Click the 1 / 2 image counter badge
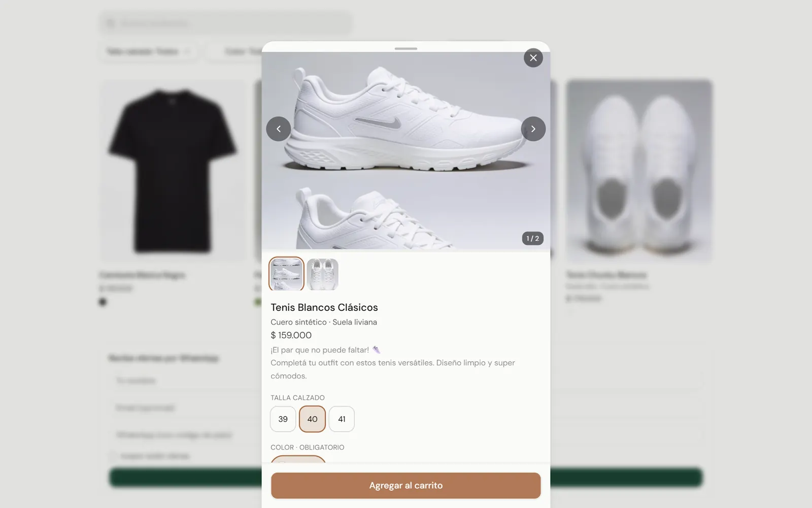Screen dimensions: 812x508 [533, 238]
